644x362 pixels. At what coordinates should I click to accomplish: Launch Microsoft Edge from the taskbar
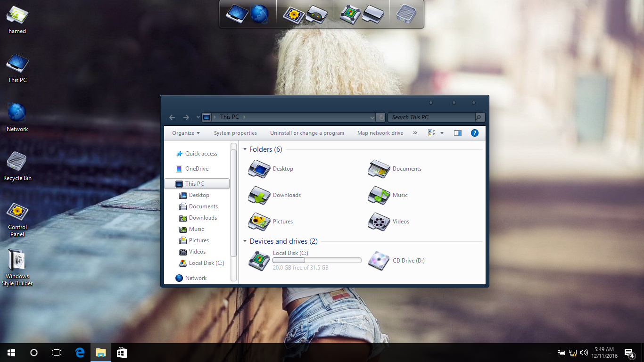click(x=80, y=353)
